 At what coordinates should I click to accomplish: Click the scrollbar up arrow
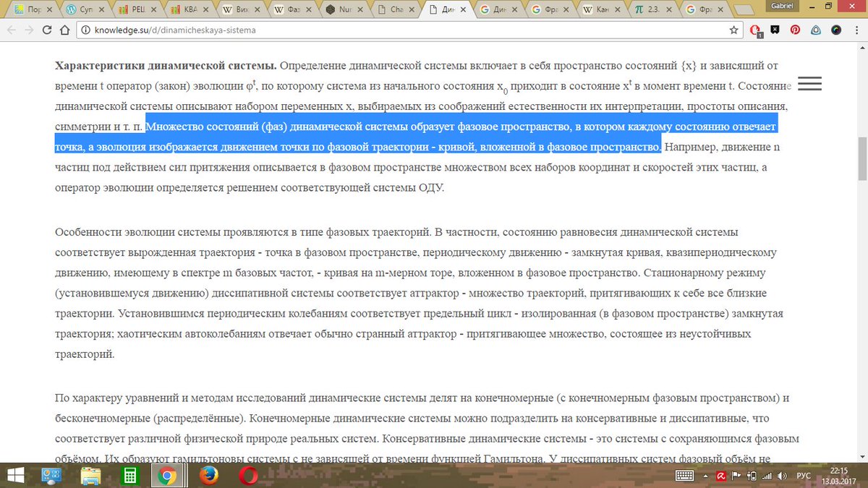[x=861, y=48]
